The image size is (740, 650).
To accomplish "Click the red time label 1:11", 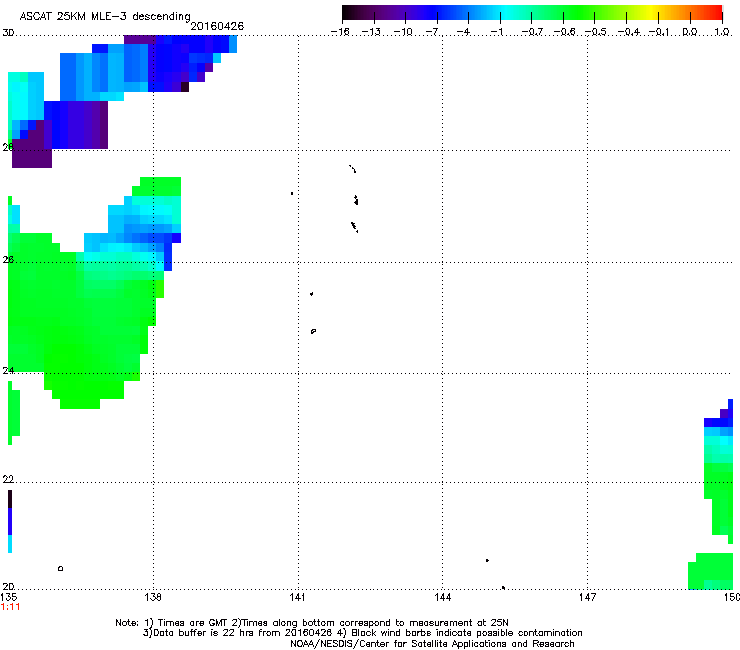I will 10,607.
